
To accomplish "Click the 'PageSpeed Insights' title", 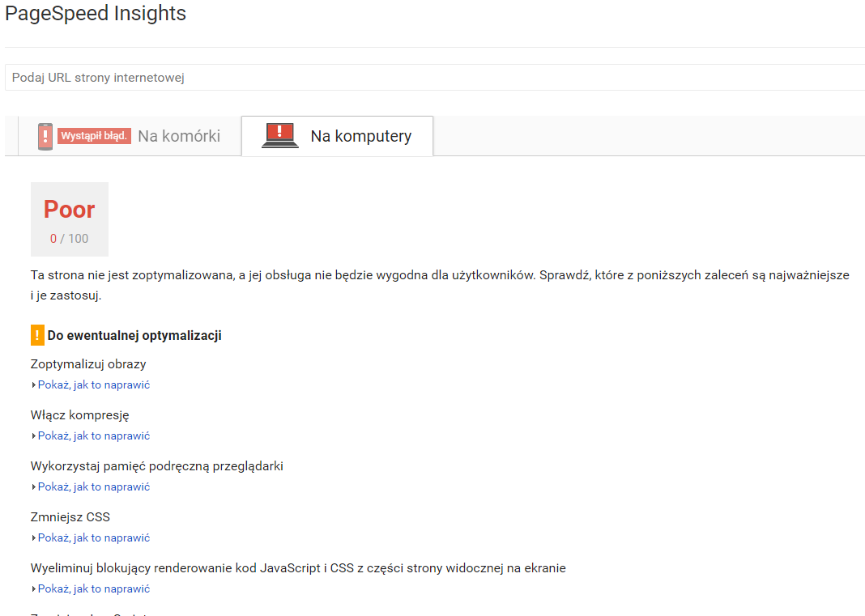I will click(96, 14).
